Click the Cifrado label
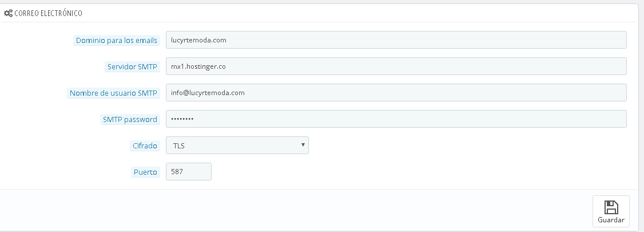The width and height of the screenshot is (644, 232). (145, 146)
